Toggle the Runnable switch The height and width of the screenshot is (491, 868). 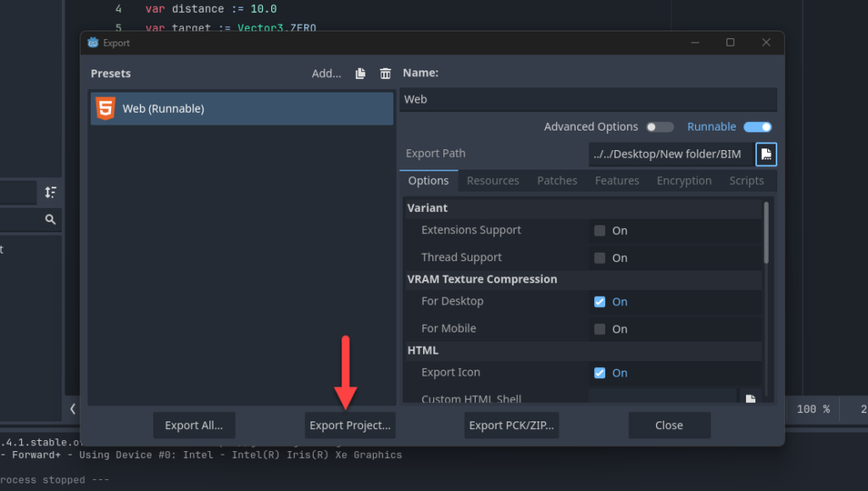click(x=757, y=126)
